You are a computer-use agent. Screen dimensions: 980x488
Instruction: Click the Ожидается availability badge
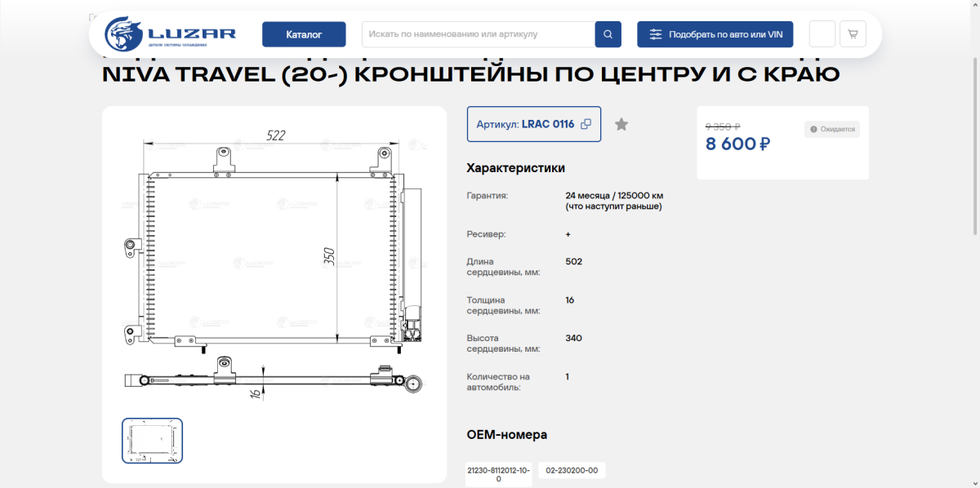[831, 129]
